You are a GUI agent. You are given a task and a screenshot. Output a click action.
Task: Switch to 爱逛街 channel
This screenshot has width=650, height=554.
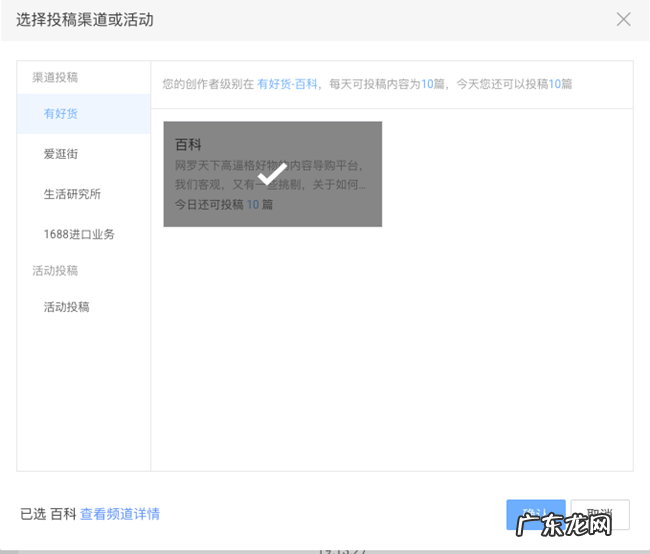click(61, 154)
